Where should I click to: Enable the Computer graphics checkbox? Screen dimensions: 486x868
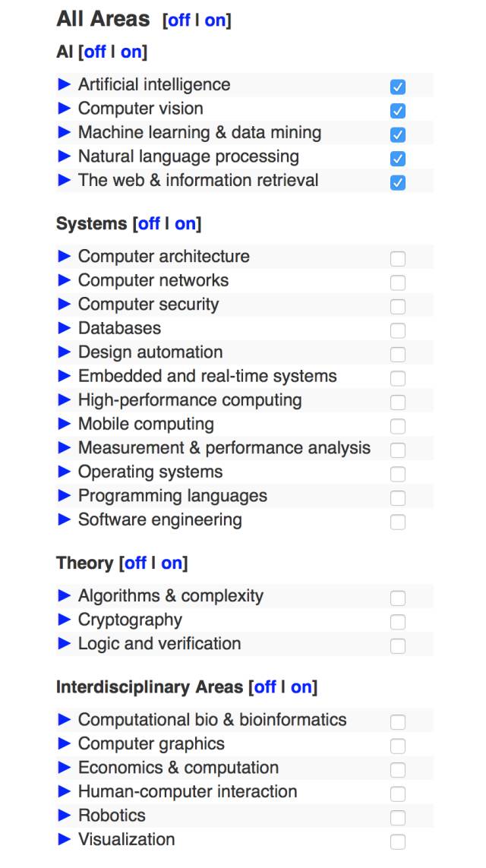click(x=398, y=746)
